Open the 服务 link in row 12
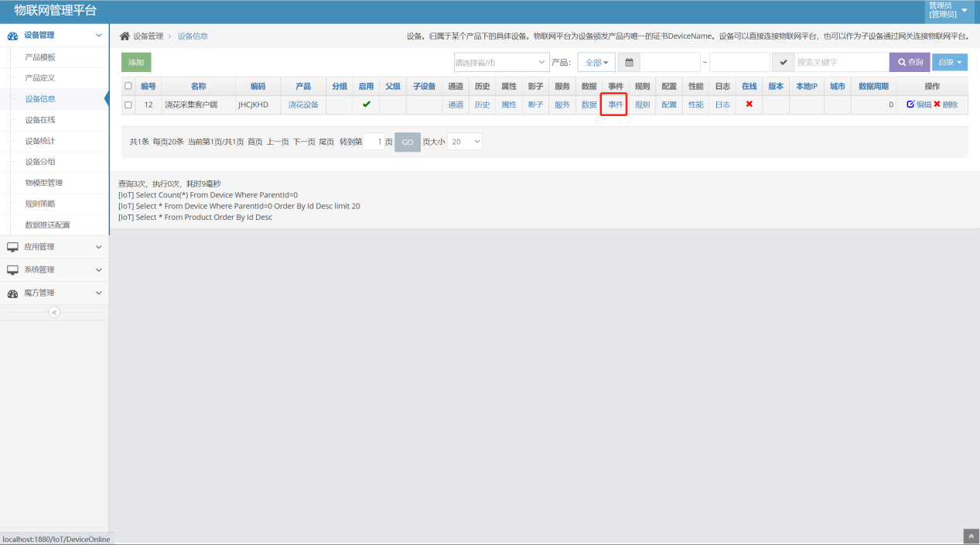980x545 pixels. pos(562,105)
